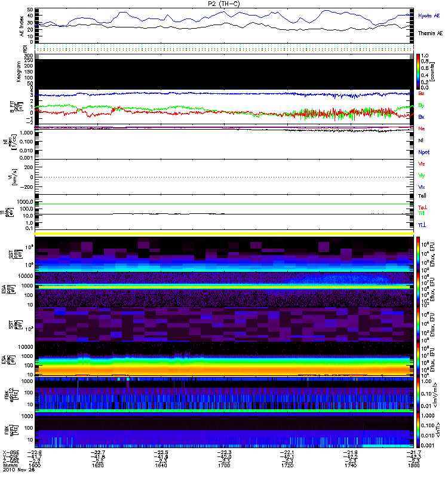Select the green "By" magnetic field legend
The height and width of the screenshot is (478, 448).
click(x=421, y=105)
